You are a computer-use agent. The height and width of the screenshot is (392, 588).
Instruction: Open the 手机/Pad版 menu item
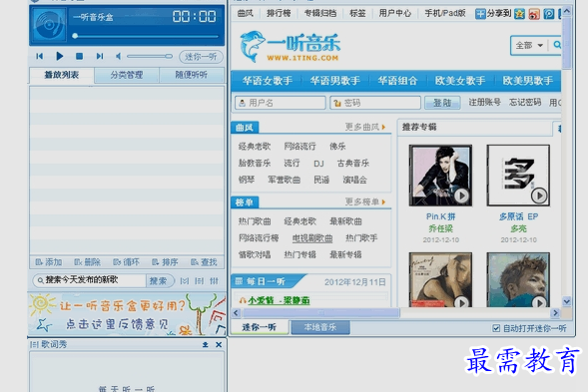pos(445,14)
